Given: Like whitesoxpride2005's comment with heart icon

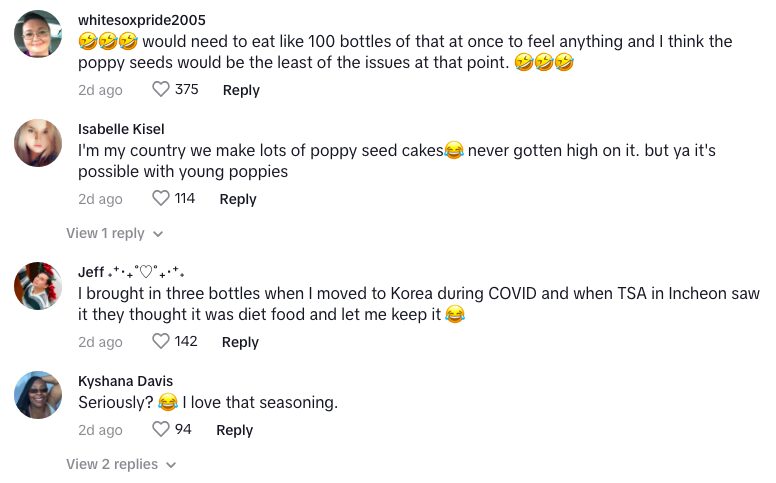Looking at the screenshot, I should 161,90.
